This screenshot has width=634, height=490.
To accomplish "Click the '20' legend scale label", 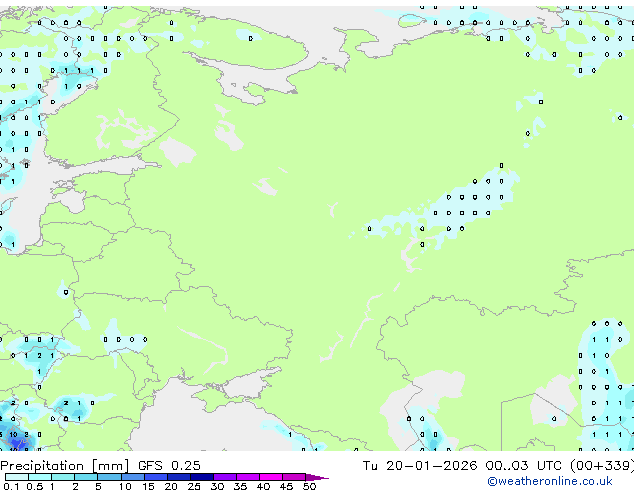I will pos(171,486).
